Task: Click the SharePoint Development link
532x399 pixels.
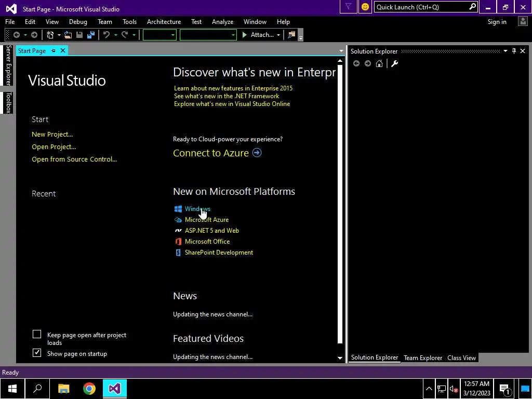Action: (x=219, y=252)
